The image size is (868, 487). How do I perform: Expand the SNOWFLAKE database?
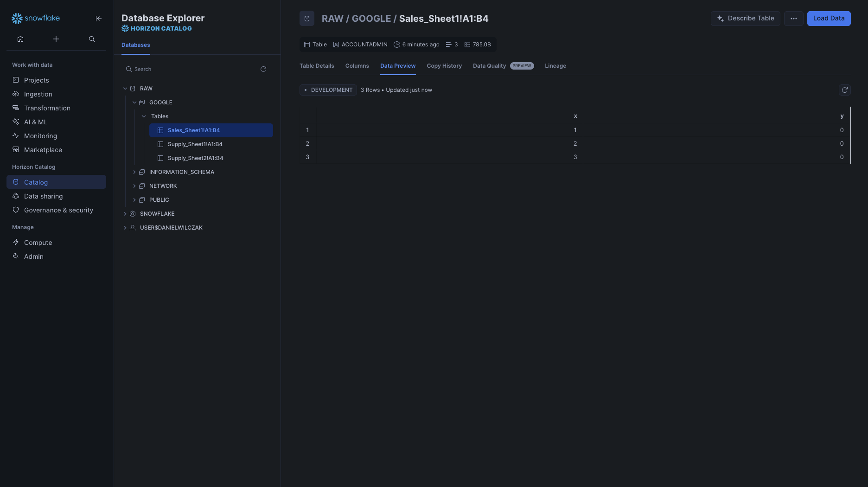pos(125,214)
